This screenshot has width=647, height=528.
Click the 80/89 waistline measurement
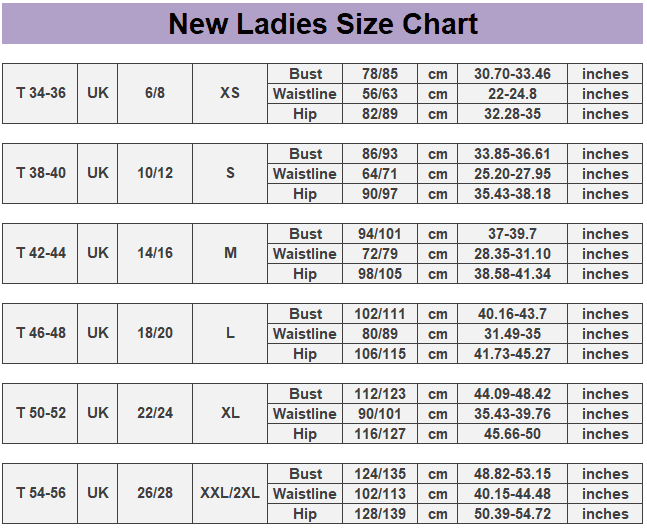click(x=380, y=334)
